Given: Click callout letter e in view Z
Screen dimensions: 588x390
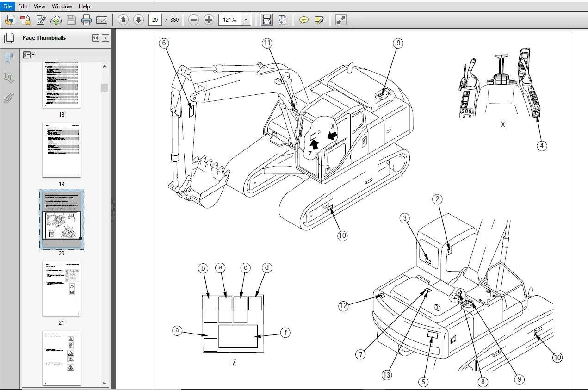Looking at the screenshot, I should pos(220,267).
